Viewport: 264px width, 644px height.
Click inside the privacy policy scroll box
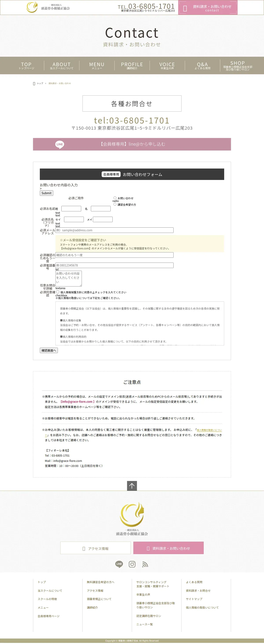(x=140, y=323)
